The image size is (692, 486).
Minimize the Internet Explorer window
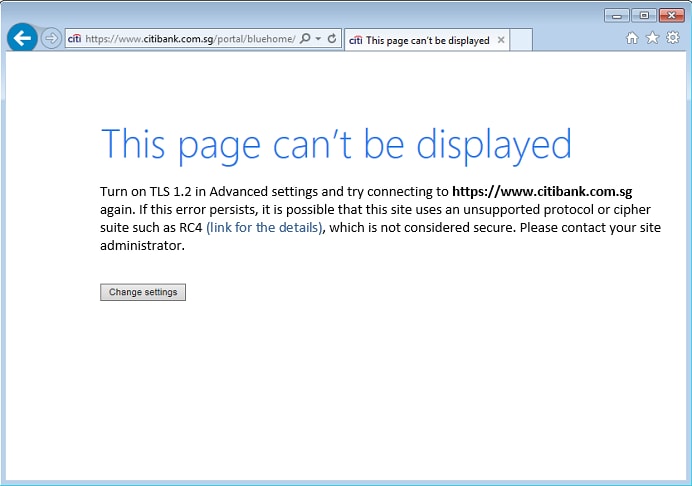pos(617,15)
